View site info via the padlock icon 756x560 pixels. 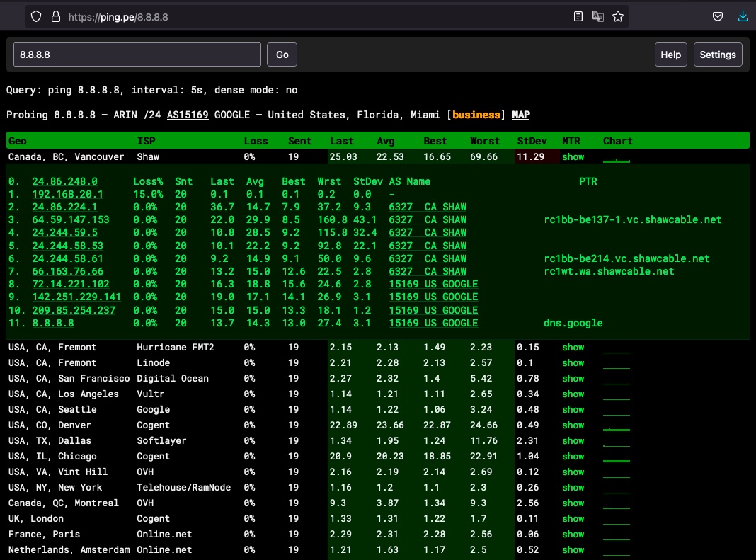[55, 16]
